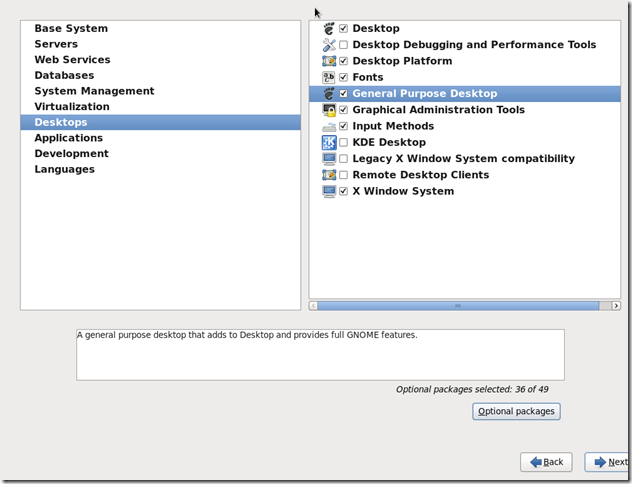Click the Graphical Administration Tools icon
Viewport: 632px width, 484px height.
point(329,110)
